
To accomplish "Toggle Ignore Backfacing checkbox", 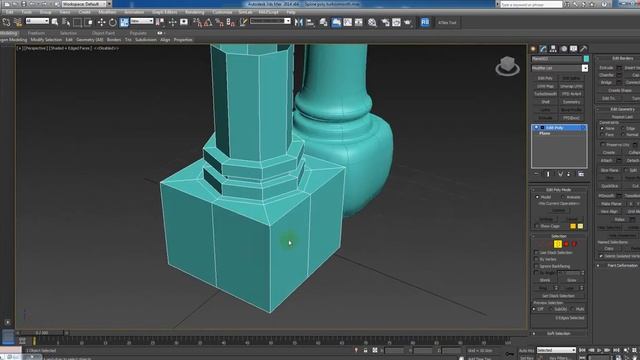I will click(536, 266).
